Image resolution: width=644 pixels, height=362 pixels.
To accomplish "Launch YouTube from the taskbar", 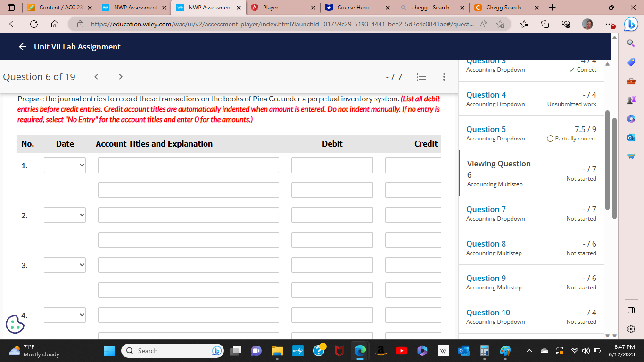I will point(401,351).
